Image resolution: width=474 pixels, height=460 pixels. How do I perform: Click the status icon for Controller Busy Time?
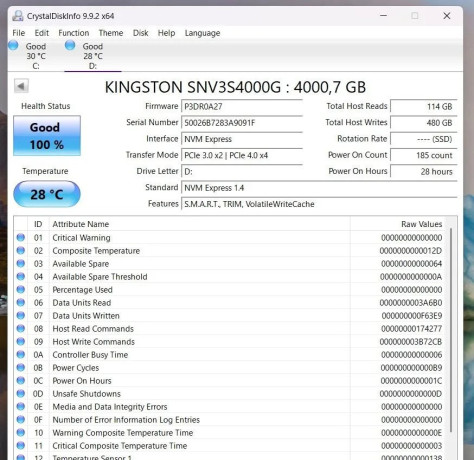click(21, 354)
